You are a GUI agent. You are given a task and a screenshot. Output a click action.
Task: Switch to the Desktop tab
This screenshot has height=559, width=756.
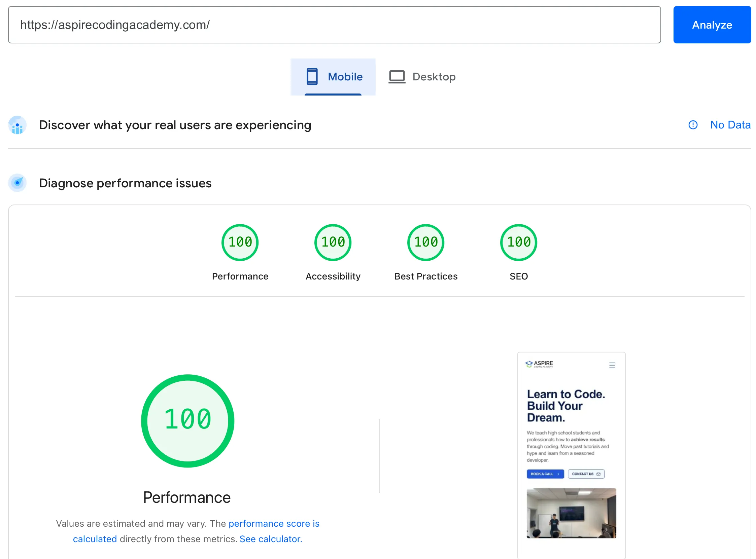pos(422,76)
